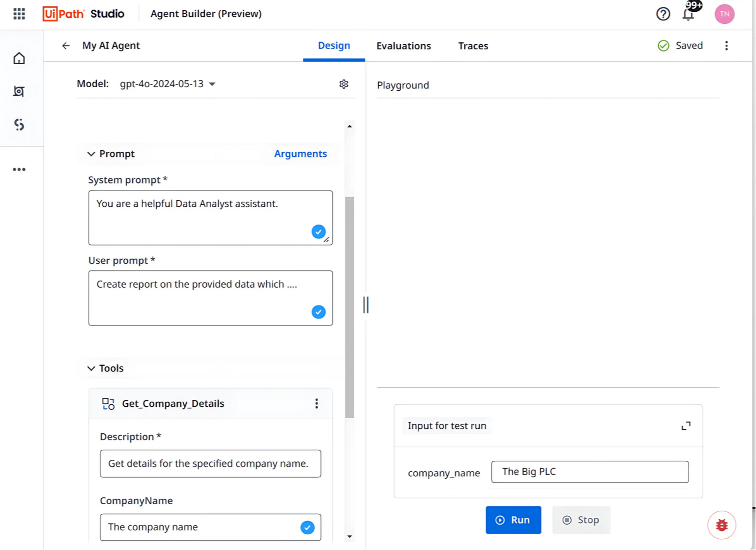Image resolution: width=756 pixels, height=550 pixels.
Task: Collapse the Prompt section
Action: (x=91, y=154)
